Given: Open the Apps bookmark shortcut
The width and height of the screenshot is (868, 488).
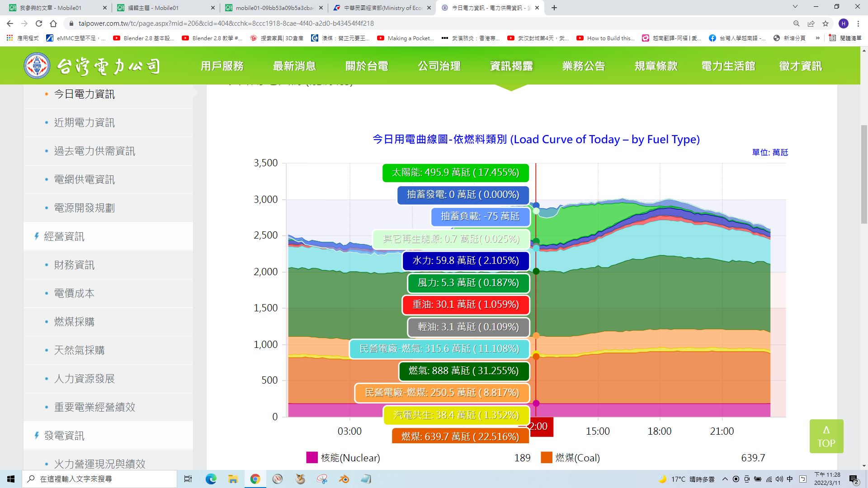Looking at the screenshot, I should (23, 38).
